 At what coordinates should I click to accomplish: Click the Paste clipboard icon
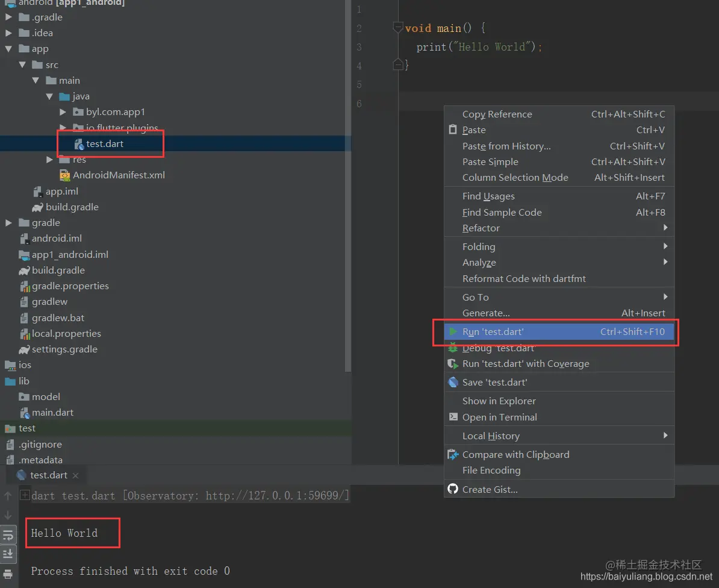tap(453, 130)
